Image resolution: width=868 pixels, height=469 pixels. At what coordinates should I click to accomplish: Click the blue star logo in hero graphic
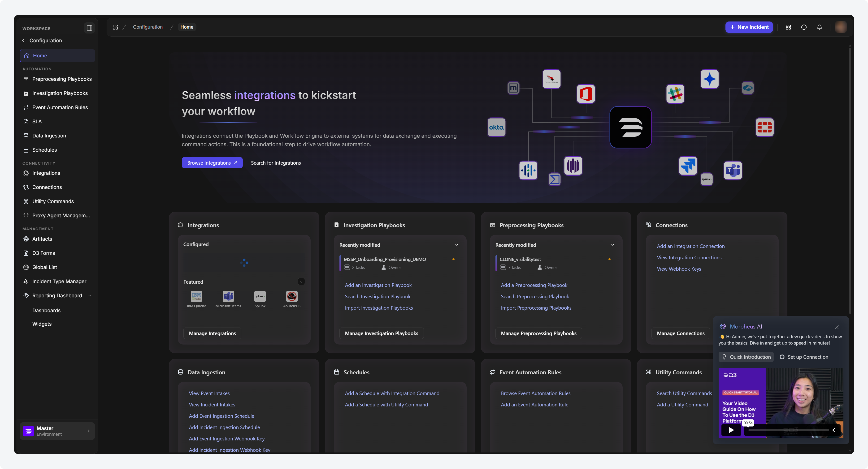coord(710,79)
